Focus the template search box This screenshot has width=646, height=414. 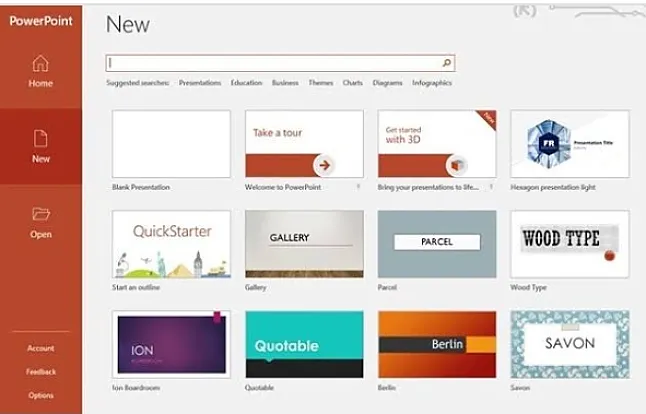tap(280, 63)
